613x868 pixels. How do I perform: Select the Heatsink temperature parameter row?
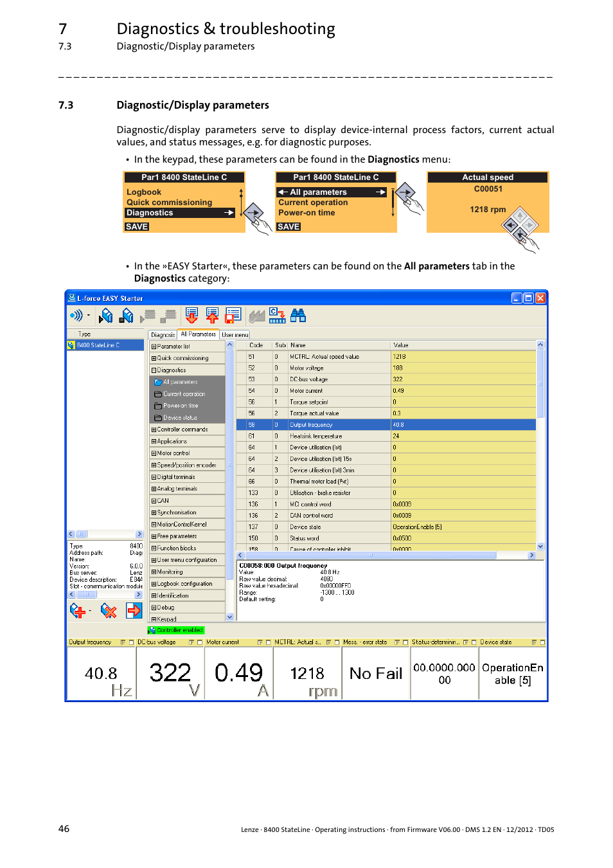(386, 436)
